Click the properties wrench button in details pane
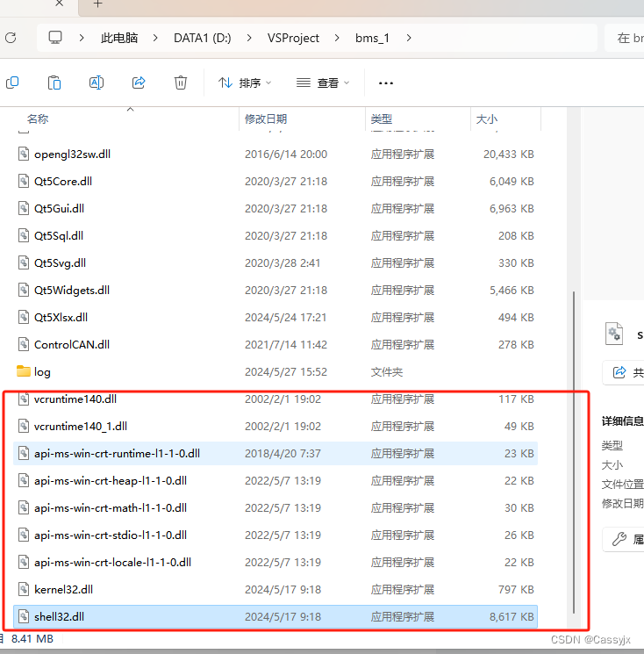 click(x=624, y=539)
